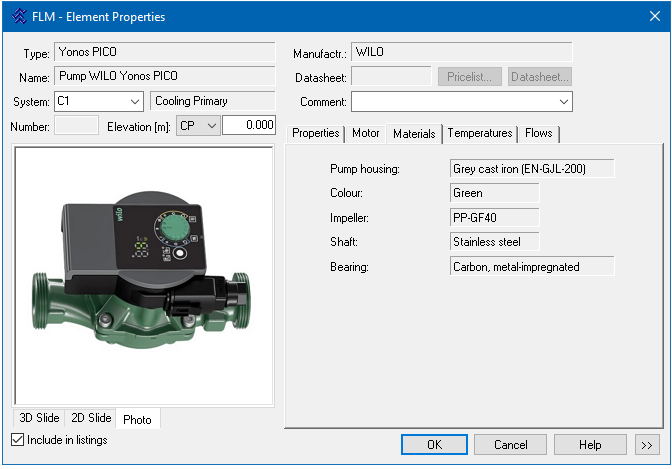Select the Temperatures tab
This screenshot has width=672, height=469.
point(480,133)
